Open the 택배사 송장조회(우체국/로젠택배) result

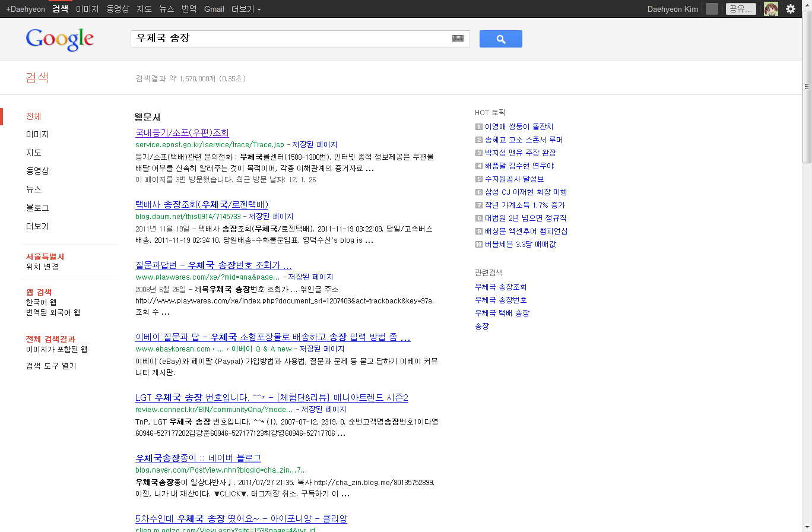click(202, 204)
